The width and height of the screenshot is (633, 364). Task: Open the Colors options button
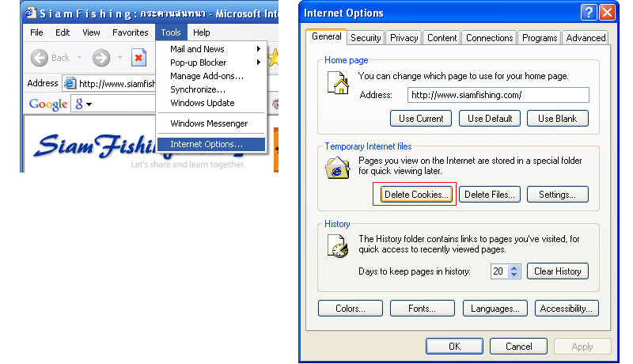(x=351, y=309)
